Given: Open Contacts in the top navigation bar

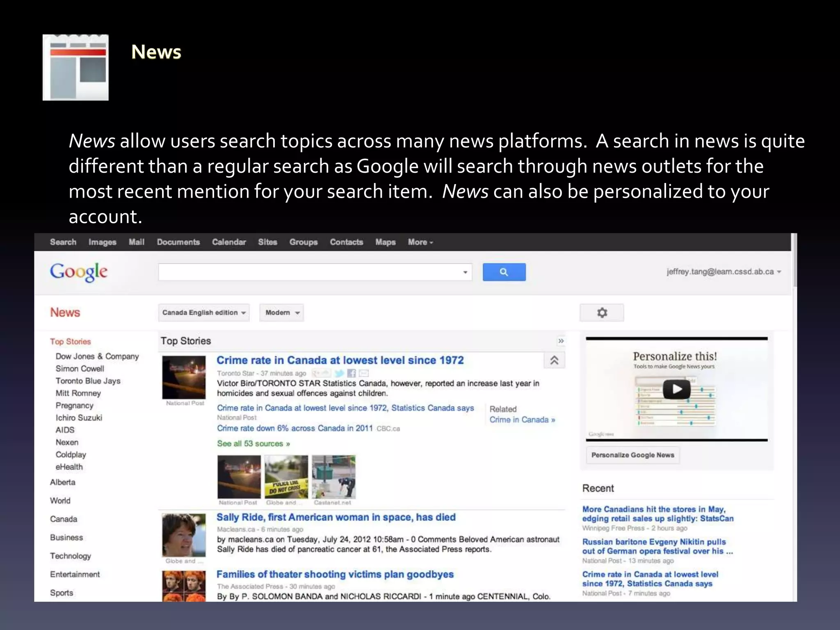Looking at the screenshot, I should click(x=347, y=242).
